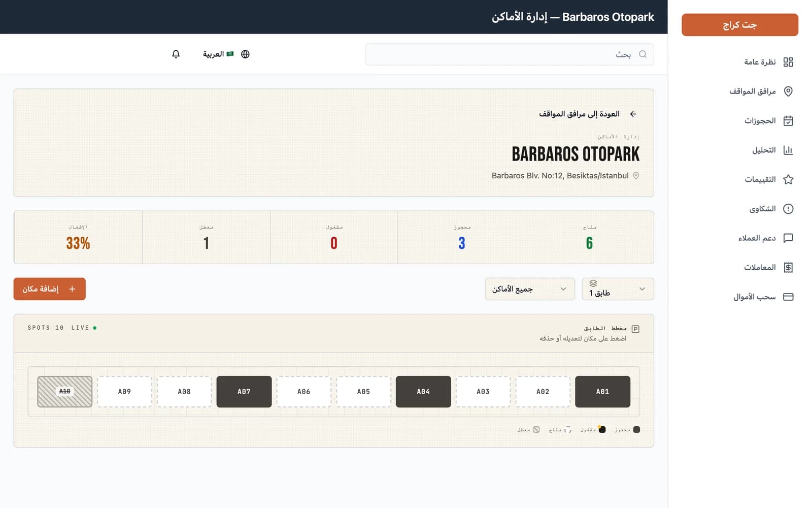
Task: Click the SPOTS 10 LIVE status text
Action: (x=62, y=328)
